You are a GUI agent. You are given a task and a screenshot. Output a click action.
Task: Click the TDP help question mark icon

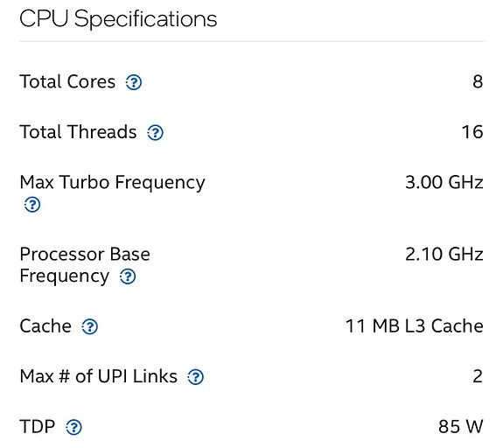(73, 427)
